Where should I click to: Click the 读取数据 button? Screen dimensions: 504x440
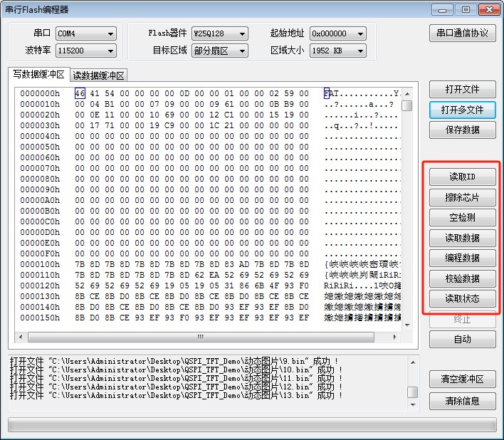462,238
